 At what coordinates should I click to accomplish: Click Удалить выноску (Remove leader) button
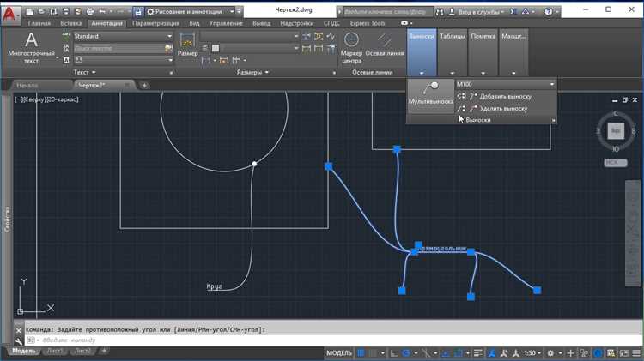click(x=495, y=109)
